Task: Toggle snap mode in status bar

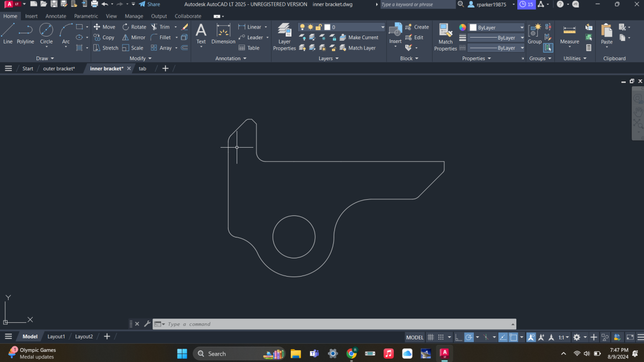Action: 441,337
